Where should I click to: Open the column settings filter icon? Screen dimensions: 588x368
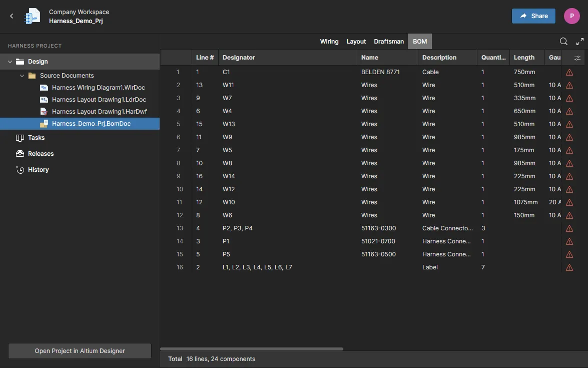click(x=577, y=58)
